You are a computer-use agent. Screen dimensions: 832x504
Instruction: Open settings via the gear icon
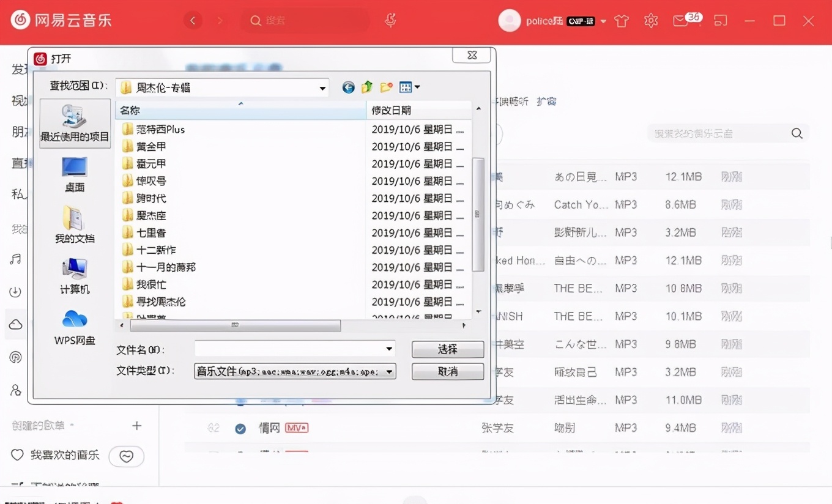(x=650, y=20)
